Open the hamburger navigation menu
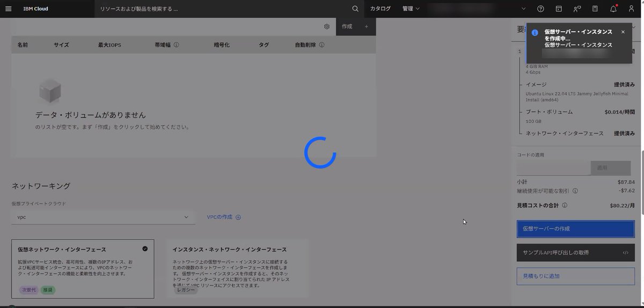 pyautogui.click(x=8, y=9)
